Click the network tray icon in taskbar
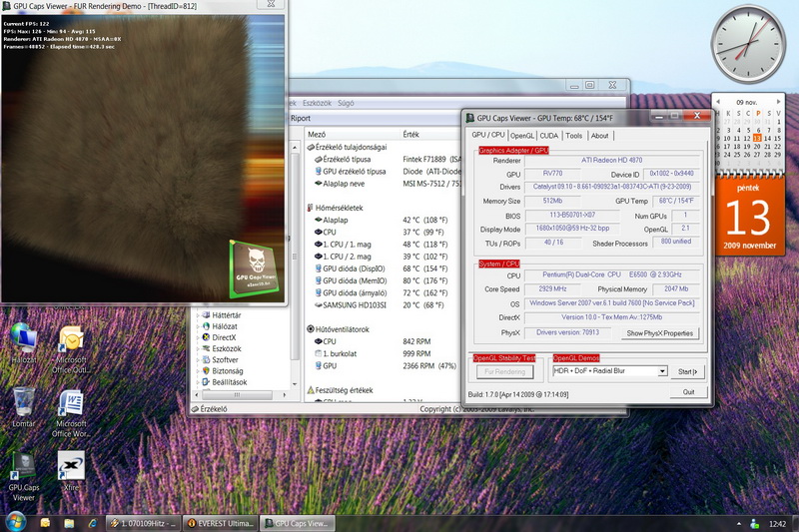This screenshot has width=799, height=532. click(755, 523)
